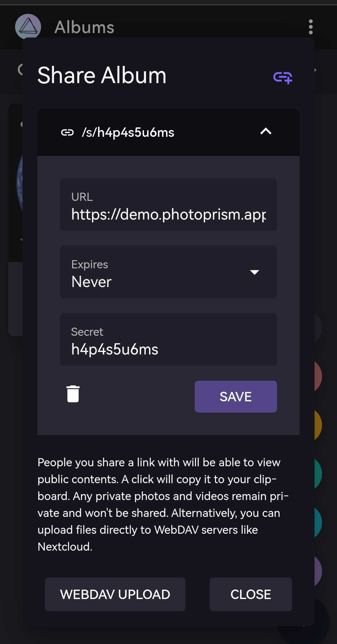
Task: Edit the Secret field h4p4s5u6ms
Action: click(x=168, y=349)
